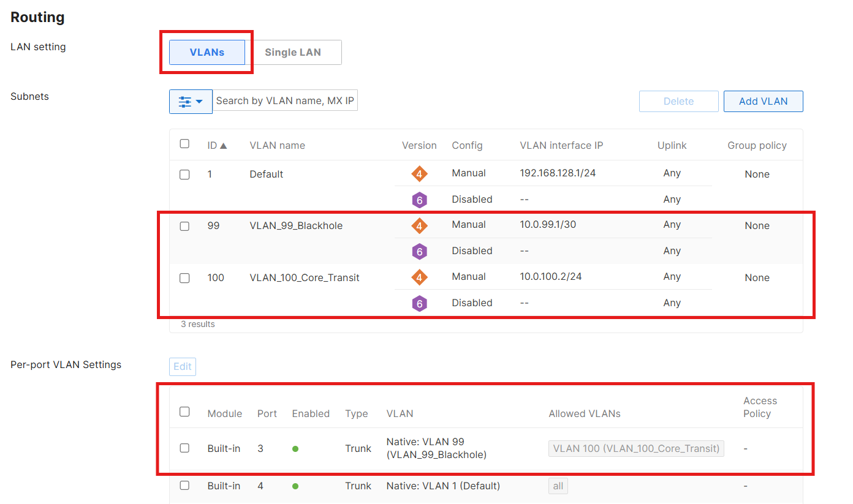Click the green enabled status dot for port 3

295,449
